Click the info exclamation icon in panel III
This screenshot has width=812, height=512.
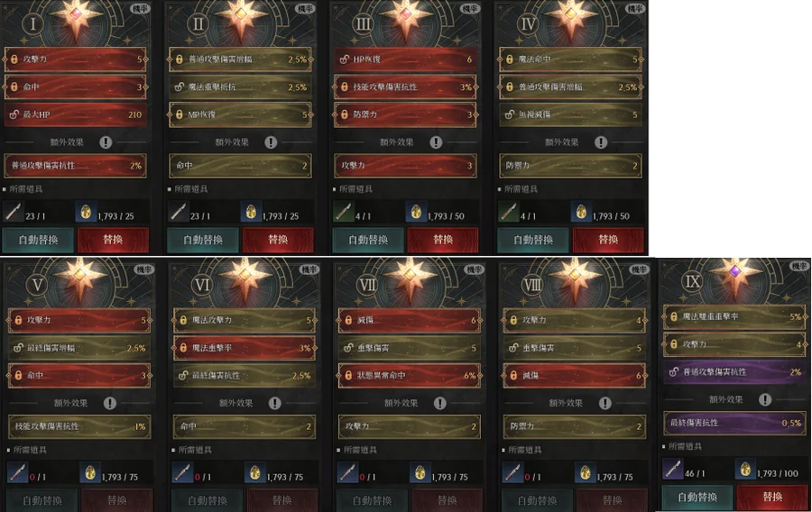point(436,142)
